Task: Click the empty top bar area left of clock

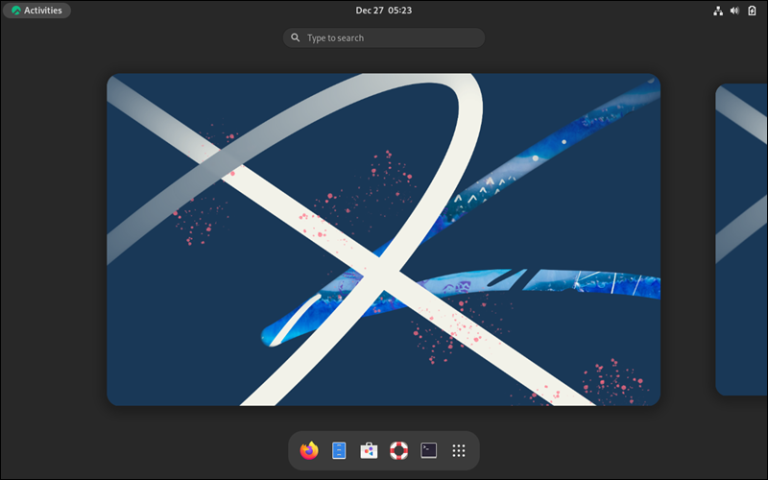Action: 220,11
